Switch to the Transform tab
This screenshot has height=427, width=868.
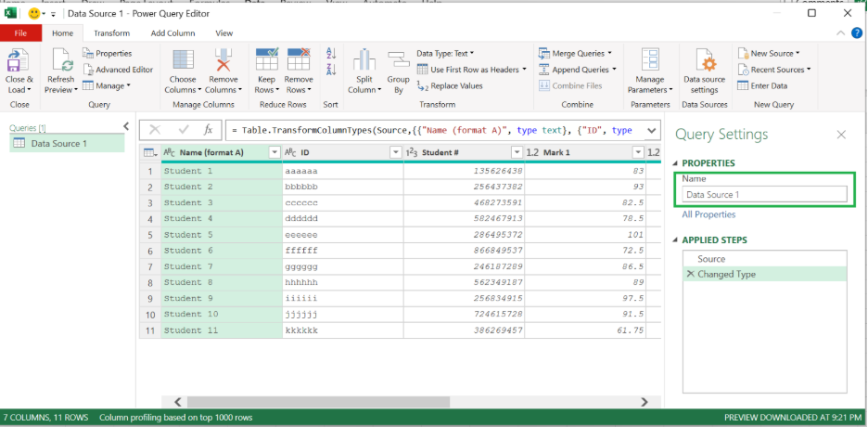111,33
